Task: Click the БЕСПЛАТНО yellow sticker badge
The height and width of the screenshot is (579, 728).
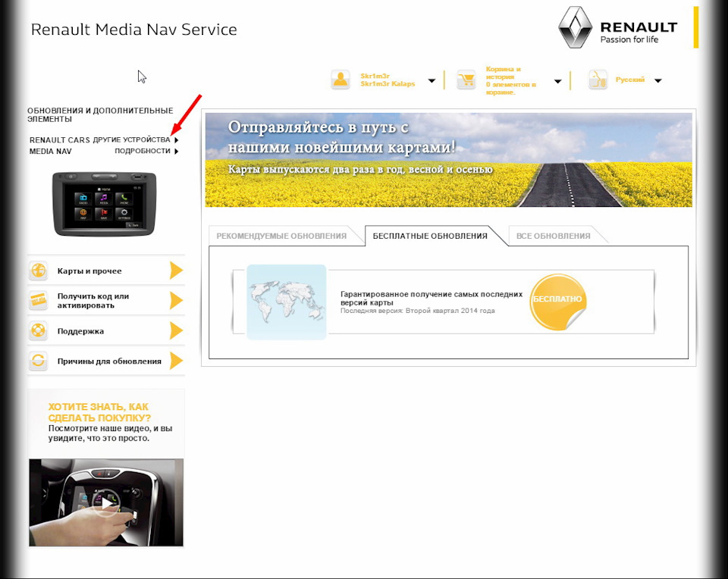Action: coord(557,302)
